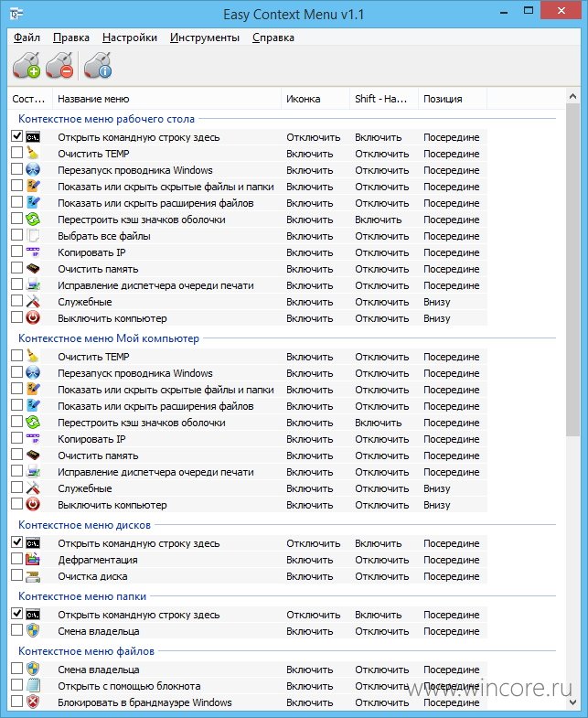
Task: Open the Правка menu
Action: [x=71, y=38]
